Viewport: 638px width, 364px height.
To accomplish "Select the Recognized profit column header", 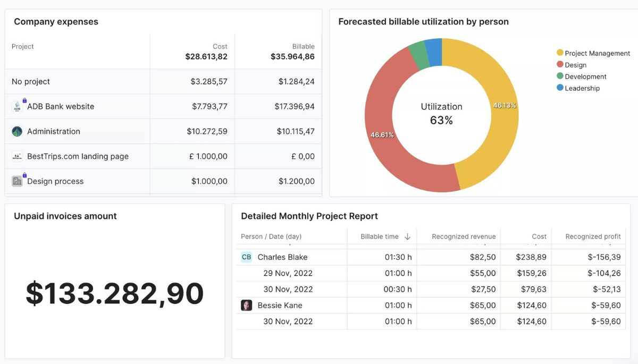I will [x=592, y=236].
